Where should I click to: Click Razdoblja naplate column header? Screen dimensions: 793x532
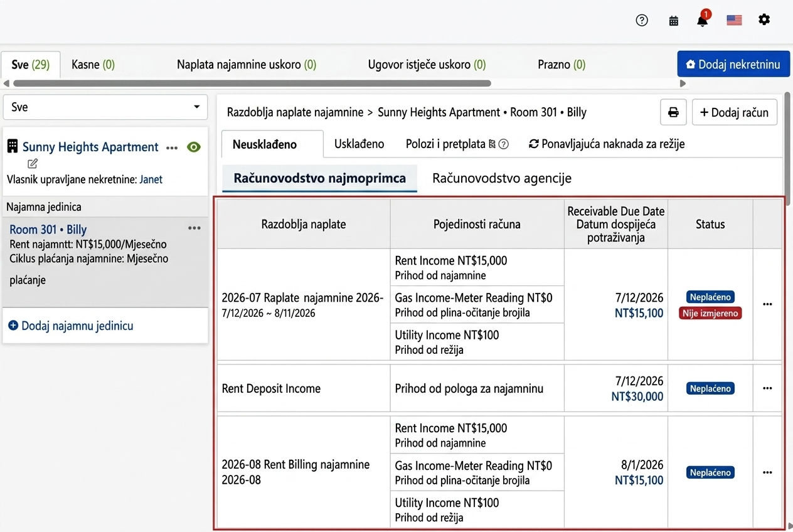(x=304, y=224)
